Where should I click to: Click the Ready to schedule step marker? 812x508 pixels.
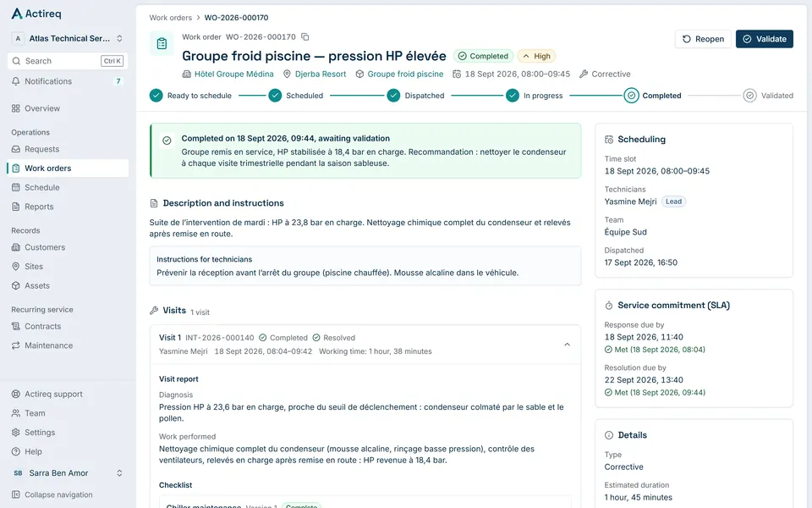point(156,96)
